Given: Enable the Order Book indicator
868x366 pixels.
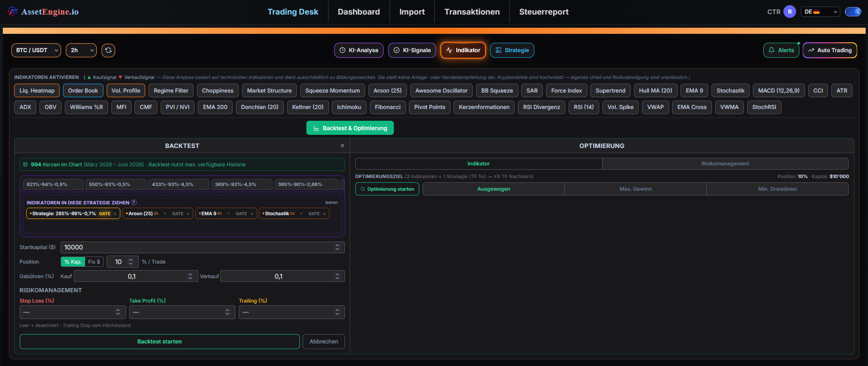Looking at the screenshot, I should click(83, 91).
